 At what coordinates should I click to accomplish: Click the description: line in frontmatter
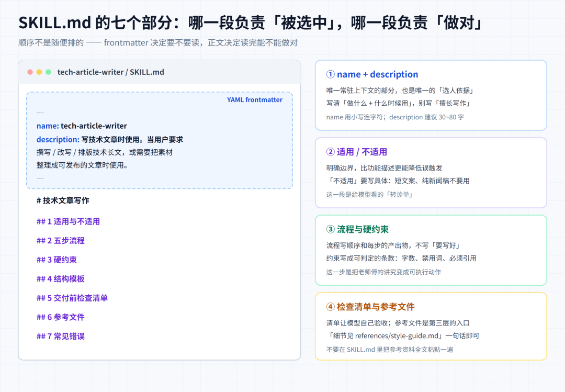click(x=110, y=139)
